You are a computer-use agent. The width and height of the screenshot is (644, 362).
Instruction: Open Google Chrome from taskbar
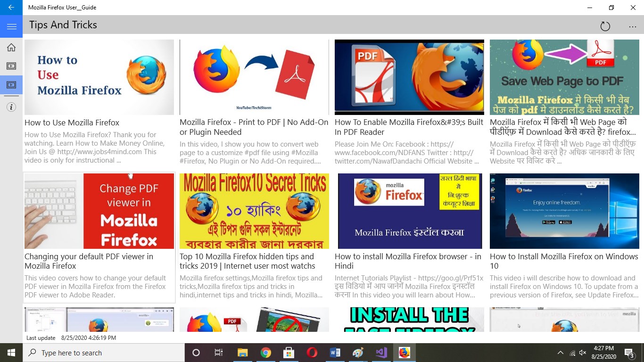point(265,353)
